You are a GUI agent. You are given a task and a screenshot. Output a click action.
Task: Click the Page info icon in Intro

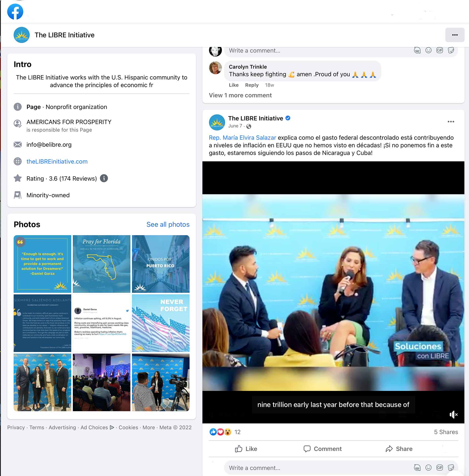coord(18,107)
